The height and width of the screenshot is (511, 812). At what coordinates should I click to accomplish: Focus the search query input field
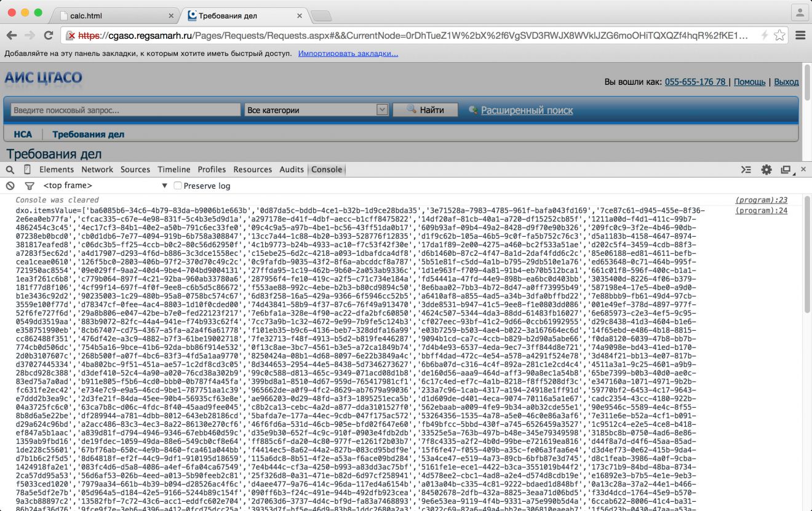pyautogui.click(x=125, y=110)
